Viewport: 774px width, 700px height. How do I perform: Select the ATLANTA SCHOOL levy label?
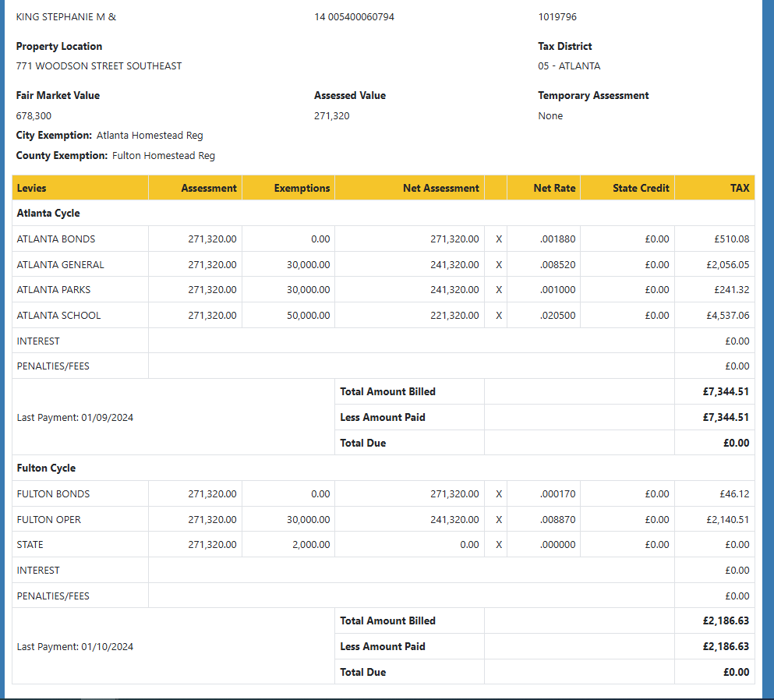pos(58,316)
